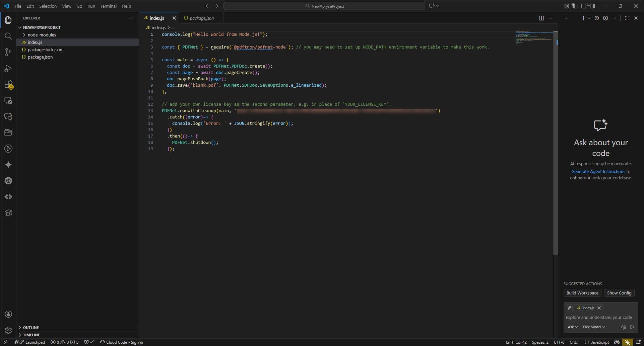Click the Cloud Code status bar item
The image size is (644, 346).
click(121, 342)
